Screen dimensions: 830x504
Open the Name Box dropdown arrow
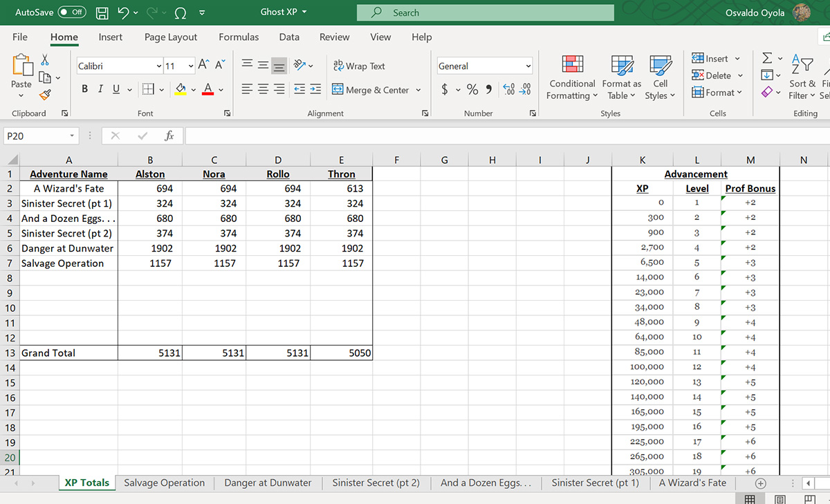(x=72, y=136)
